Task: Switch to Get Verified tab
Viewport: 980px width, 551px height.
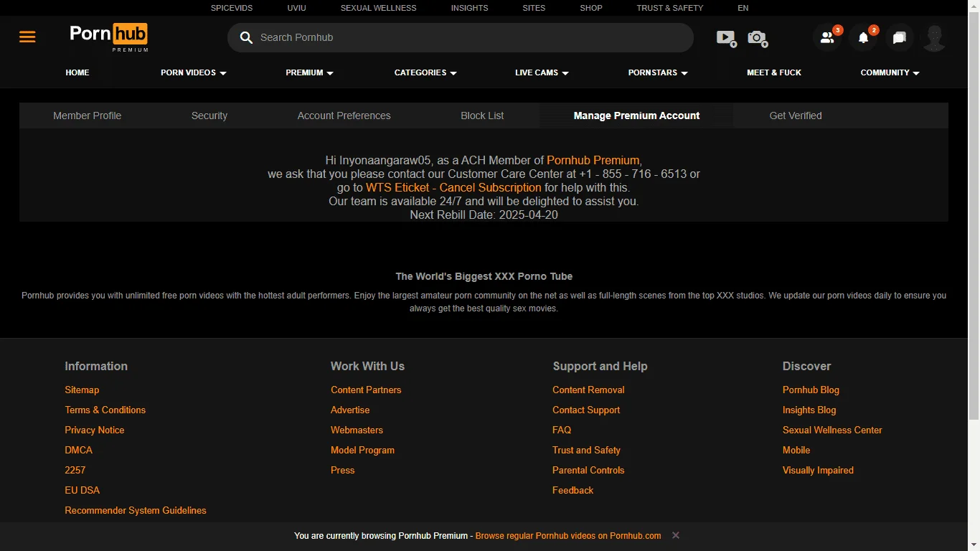Action: click(x=796, y=116)
